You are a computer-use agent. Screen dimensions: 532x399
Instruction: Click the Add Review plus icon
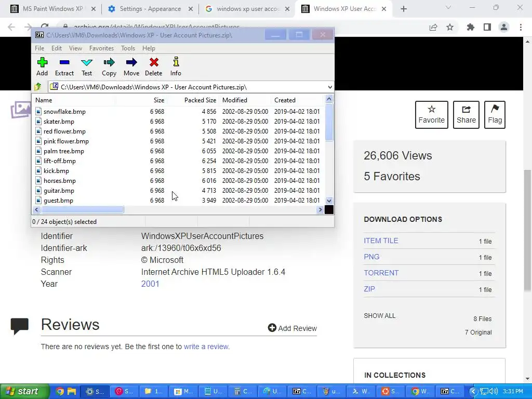pos(272,327)
